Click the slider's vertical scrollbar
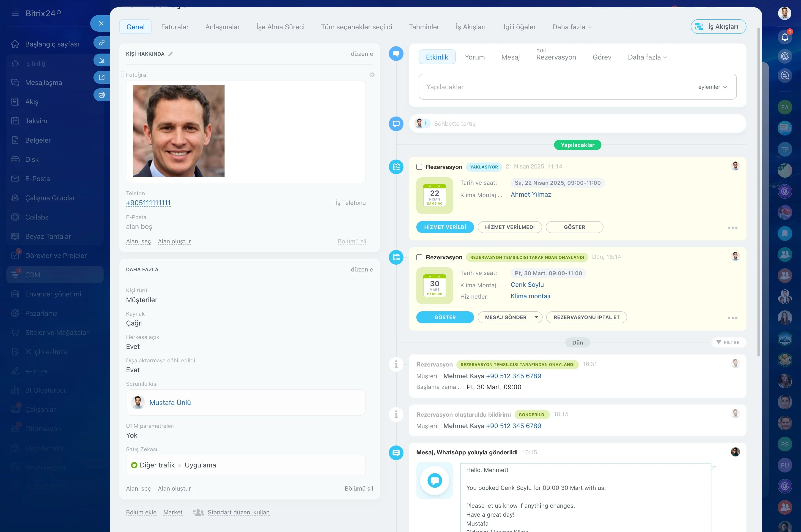The image size is (801, 532). coord(759,192)
